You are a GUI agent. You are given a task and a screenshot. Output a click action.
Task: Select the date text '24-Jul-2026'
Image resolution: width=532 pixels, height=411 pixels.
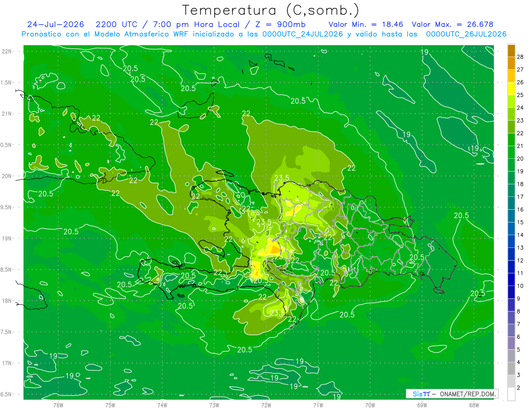click(57, 24)
